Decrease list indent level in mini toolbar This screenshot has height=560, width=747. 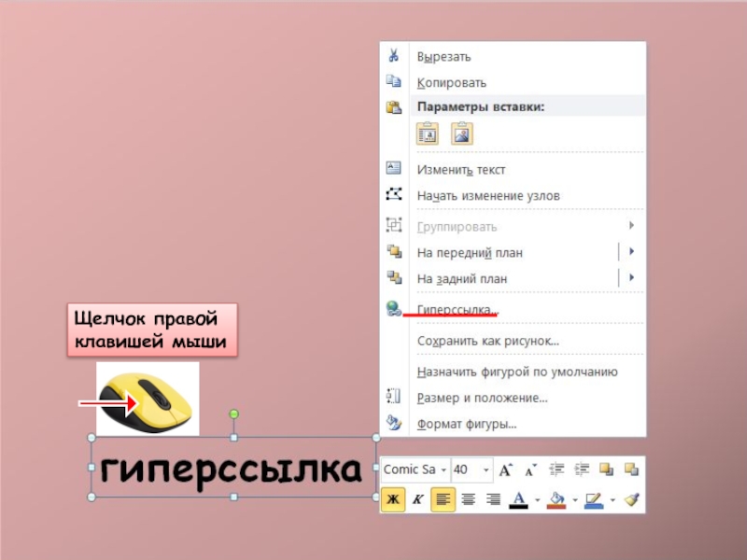click(x=557, y=469)
